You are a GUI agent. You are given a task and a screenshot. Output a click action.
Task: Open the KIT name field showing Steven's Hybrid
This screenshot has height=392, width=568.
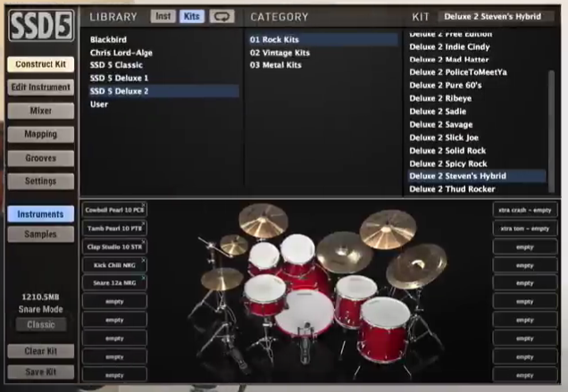pyautogui.click(x=496, y=17)
